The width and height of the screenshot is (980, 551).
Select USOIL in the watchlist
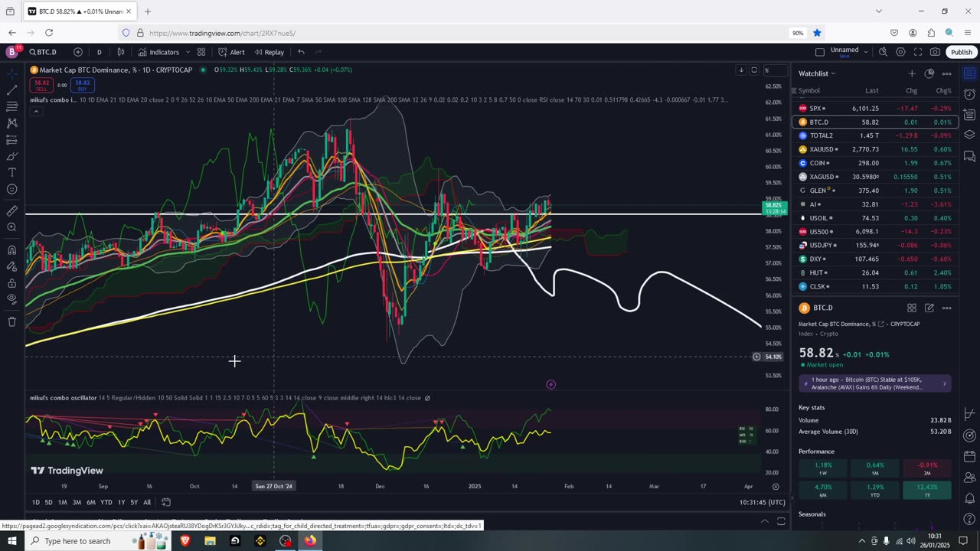click(875, 218)
